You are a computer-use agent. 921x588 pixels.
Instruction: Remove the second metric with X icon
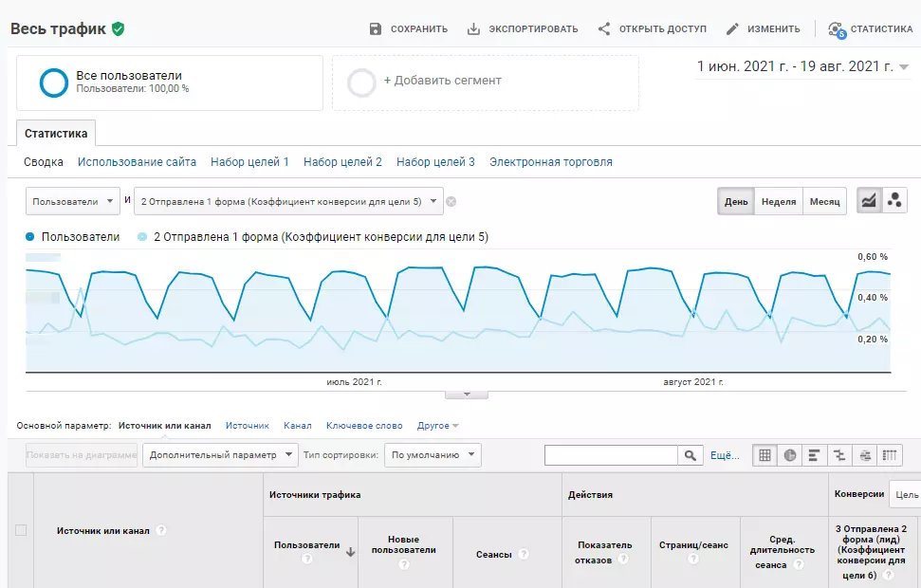pos(451,201)
